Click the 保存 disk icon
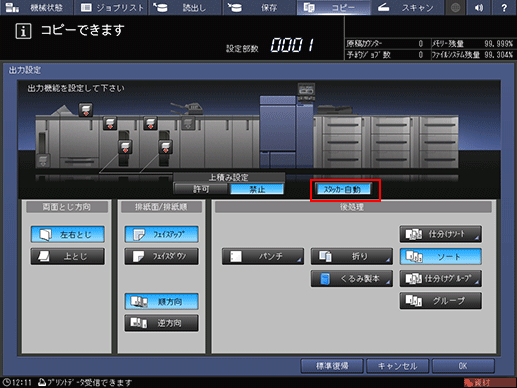The image size is (517, 388). pos(235,7)
